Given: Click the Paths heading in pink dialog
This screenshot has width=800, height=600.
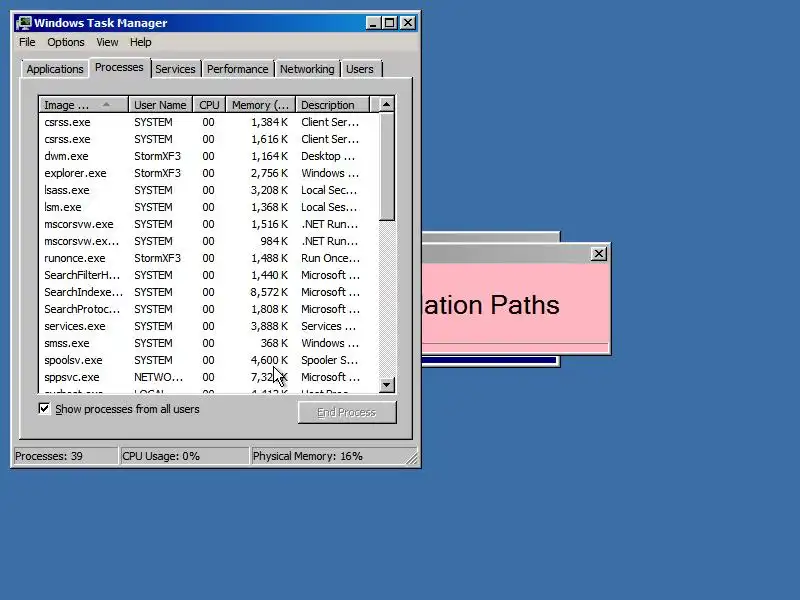Looking at the screenshot, I should pyautogui.click(x=525, y=305).
